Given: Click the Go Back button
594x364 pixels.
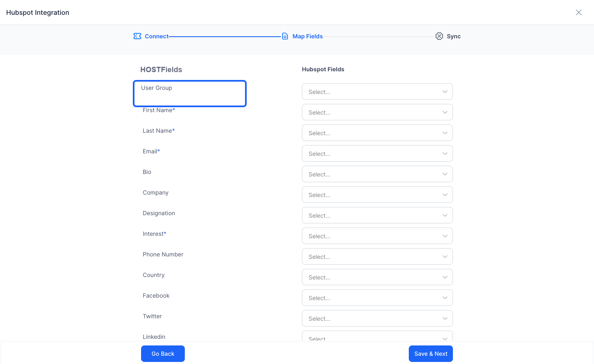Looking at the screenshot, I should 163,354.
